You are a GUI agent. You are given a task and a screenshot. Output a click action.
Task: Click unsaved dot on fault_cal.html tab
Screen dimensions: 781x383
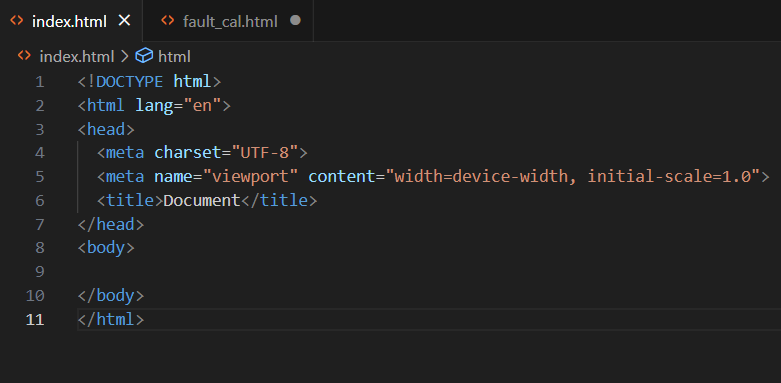tap(295, 20)
